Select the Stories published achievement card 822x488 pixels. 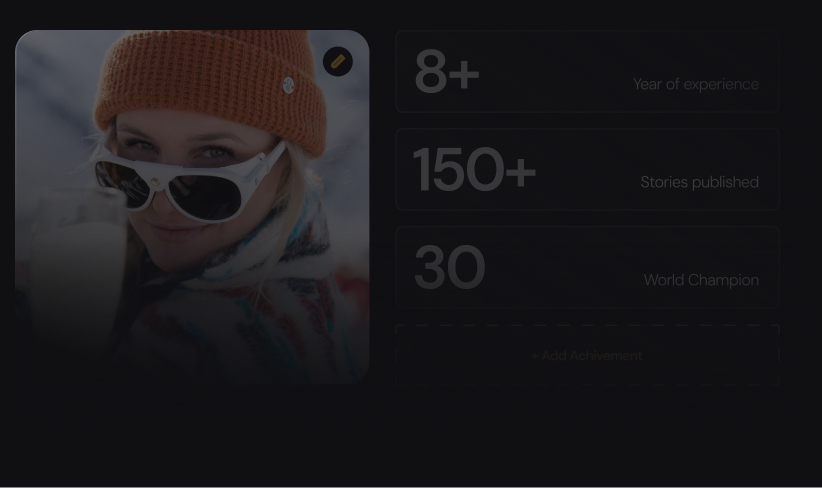coord(587,169)
